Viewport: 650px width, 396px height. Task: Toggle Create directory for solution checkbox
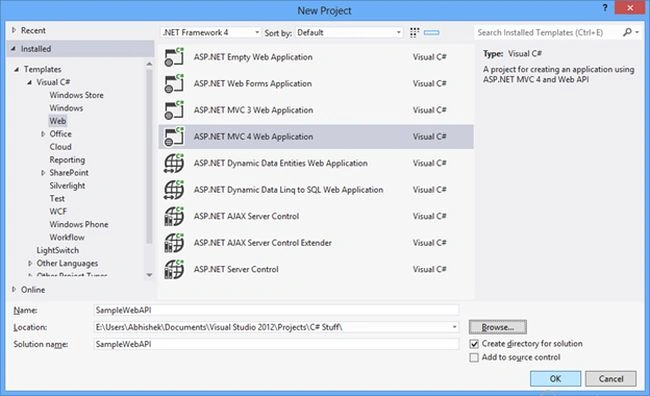tap(474, 344)
